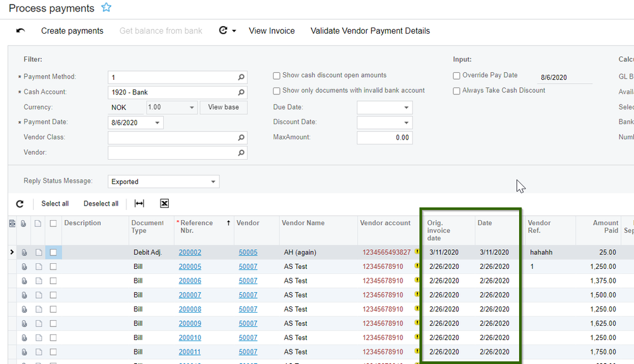This screenshot has height=364, width=634.
Task: Click View base button
Action: click(223, 107)
